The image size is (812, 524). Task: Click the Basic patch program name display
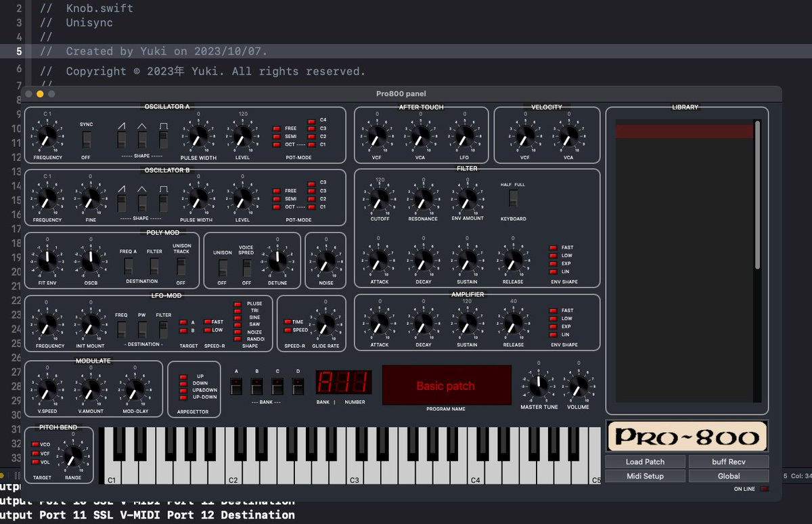pos(447,385)
